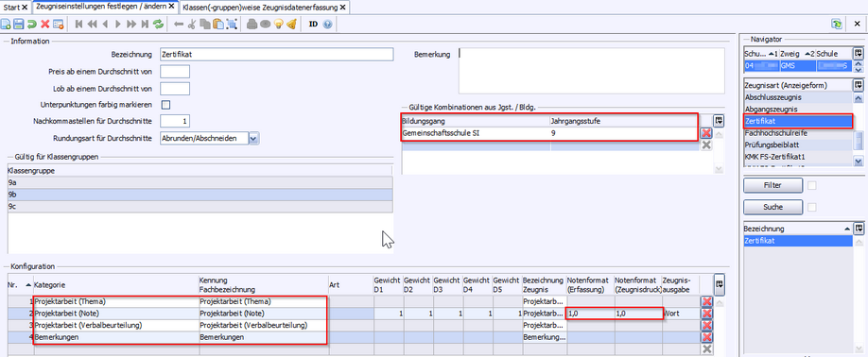Image resolution: width=868 pixels, height=357 pixels.
Task: Click the ID toolbar button
Action: [313, 24]
